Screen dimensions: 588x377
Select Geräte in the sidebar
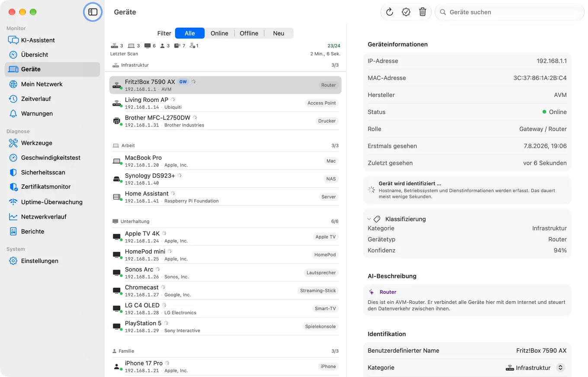pyautogui.click(x=52, y=69)
